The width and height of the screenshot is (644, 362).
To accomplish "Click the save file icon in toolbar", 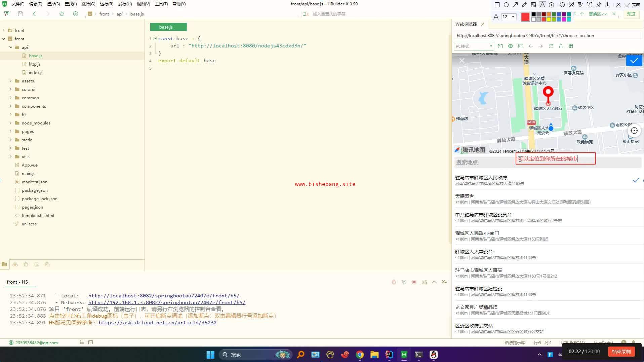I will (21, 14).
